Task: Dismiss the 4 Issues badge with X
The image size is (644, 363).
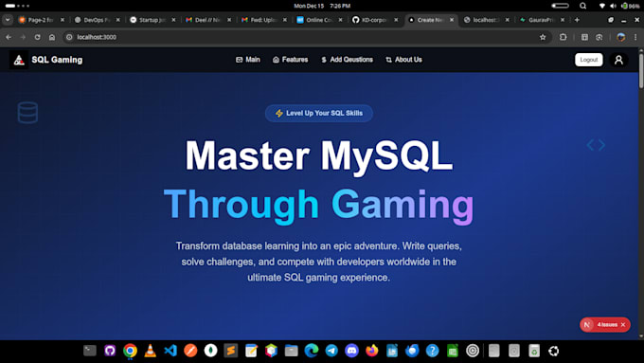Action: pos(623,325)
